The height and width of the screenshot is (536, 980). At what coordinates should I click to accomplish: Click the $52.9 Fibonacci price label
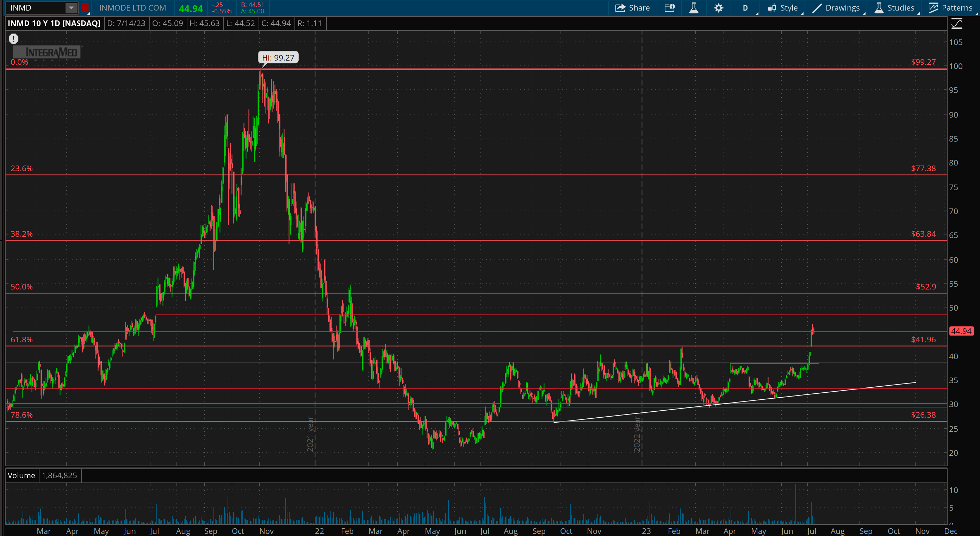coord(926,286)
